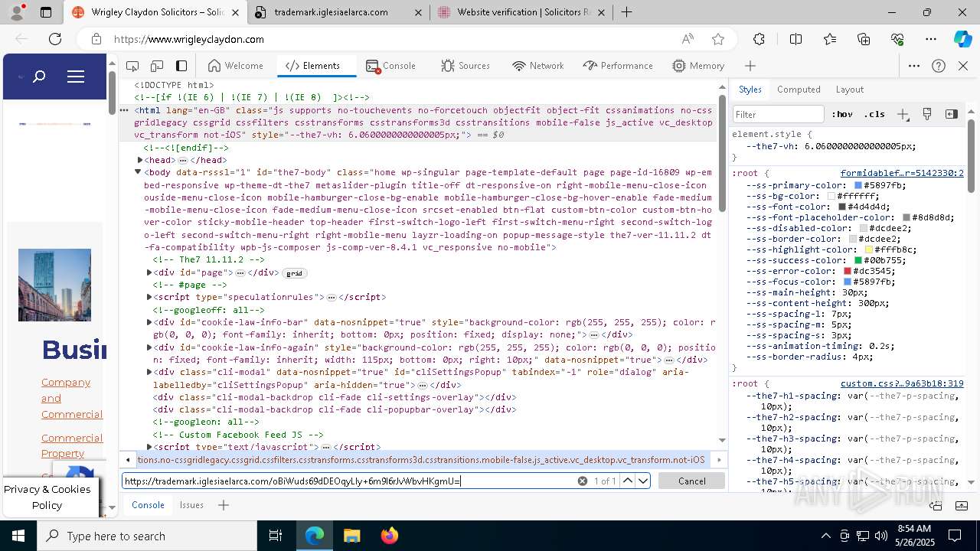Collapse the body element node
Image resolution: width=980 pixels, height=551 pixels.
point(138,172)
